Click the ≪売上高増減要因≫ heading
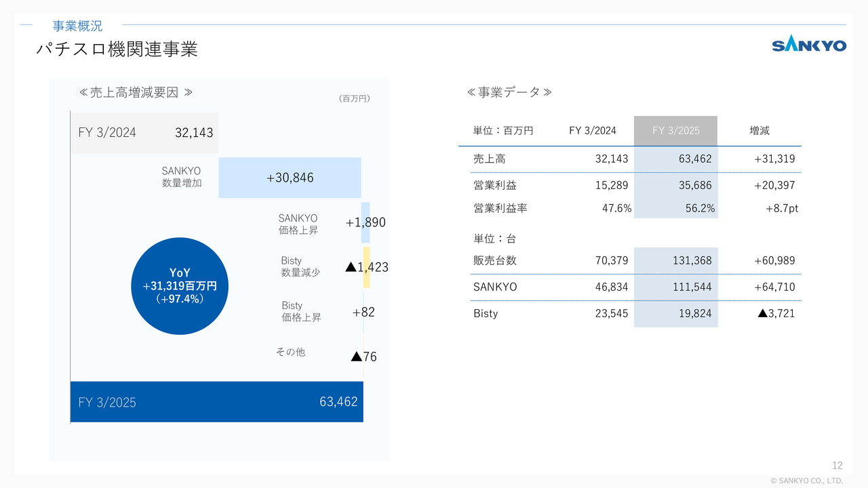Viewport: 868px width, 488px height. tap(136, 92)
